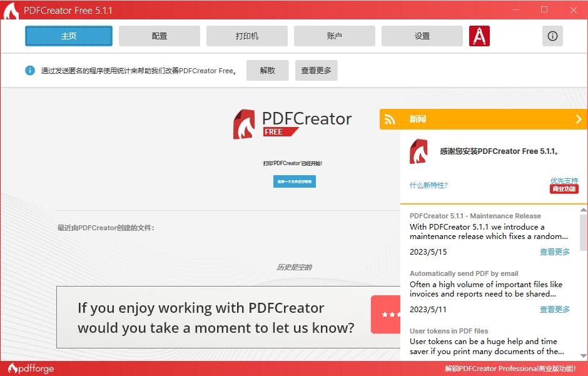Dismiss the statistics notice with 解散
Screen dimensions: 588x376
click(267, 70)
